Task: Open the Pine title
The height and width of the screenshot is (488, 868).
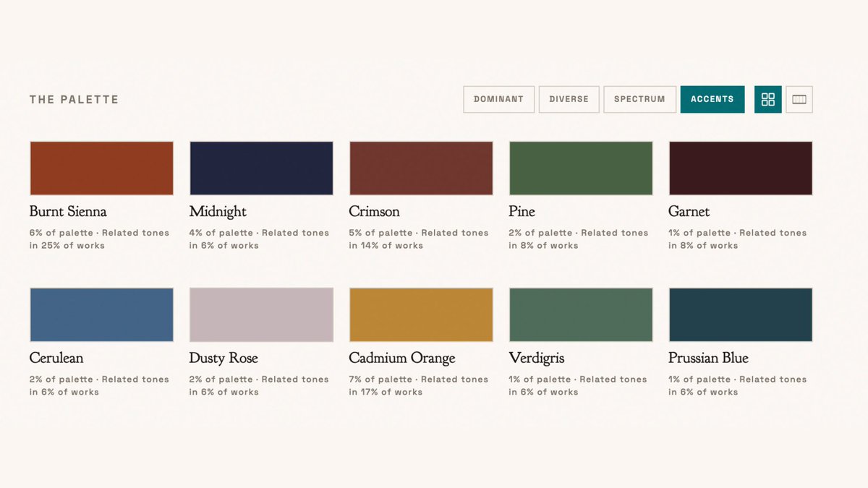Action: [x=522, y=211]
